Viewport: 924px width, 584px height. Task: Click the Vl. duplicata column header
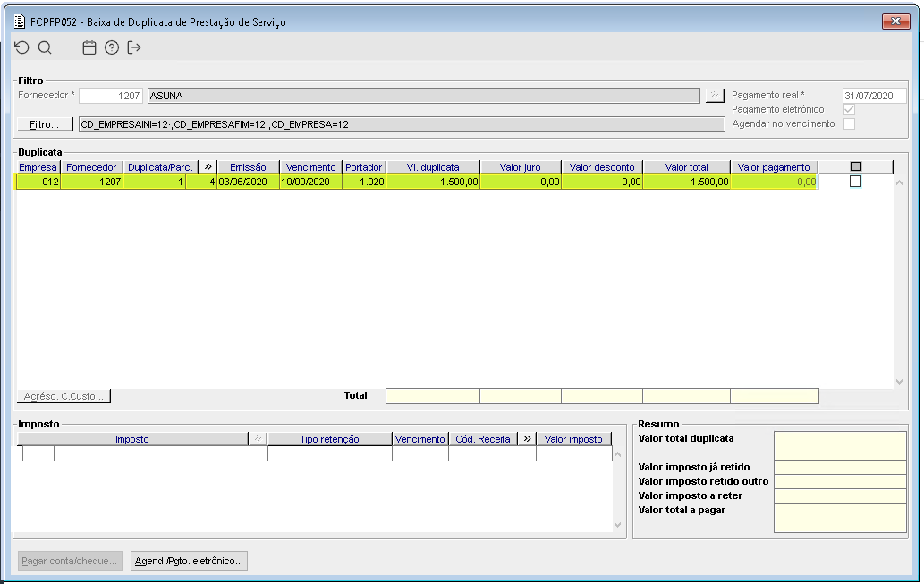433,166
